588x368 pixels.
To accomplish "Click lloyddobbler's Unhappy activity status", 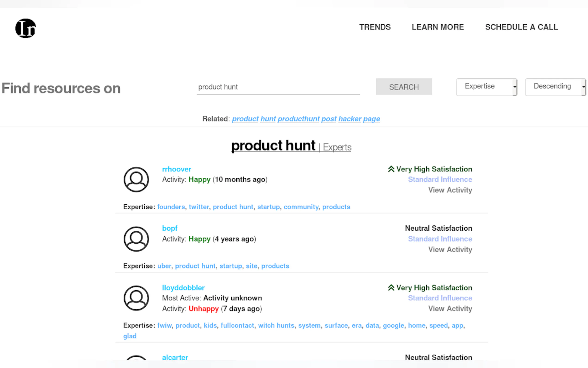I will pyautogui.click(x=203, y=309).
